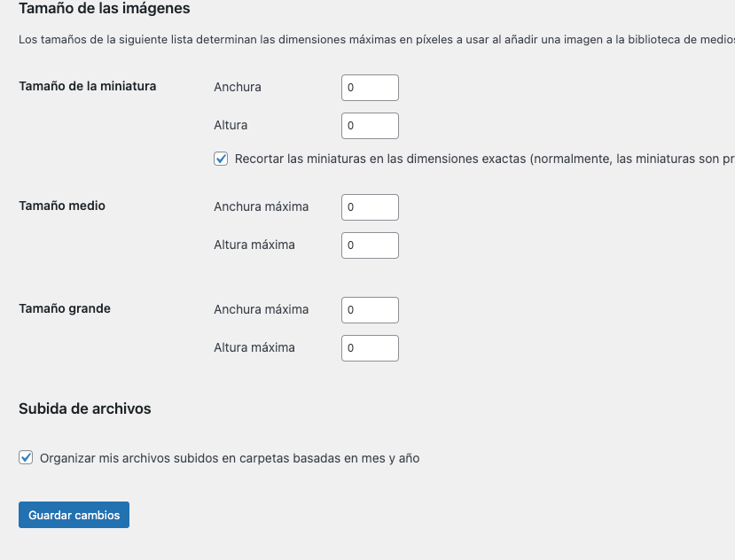Focus the thumbnail Altura height input field
The width and height of the screenshot is (735, 560).
pos(370,126)
